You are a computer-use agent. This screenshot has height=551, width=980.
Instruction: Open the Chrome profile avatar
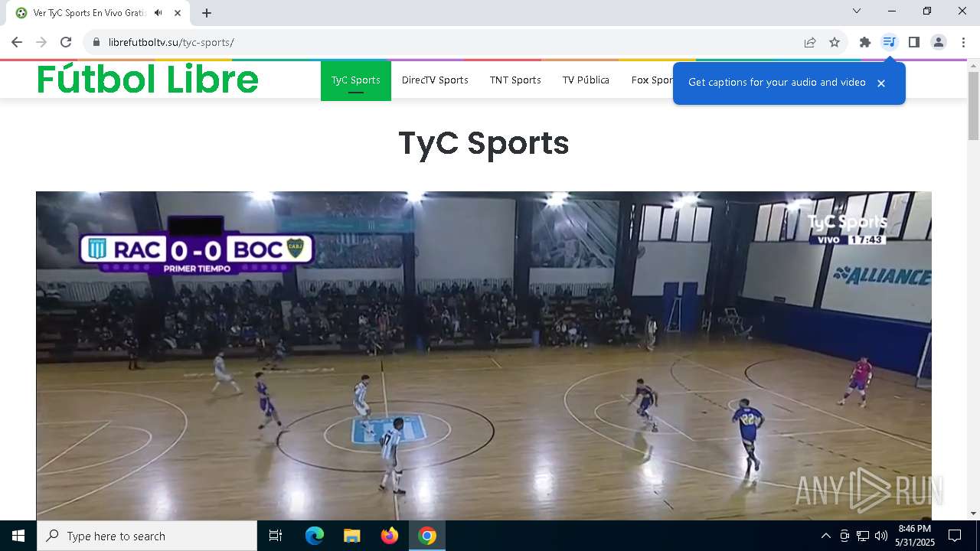pyautogui.click(x=939, y=42)
